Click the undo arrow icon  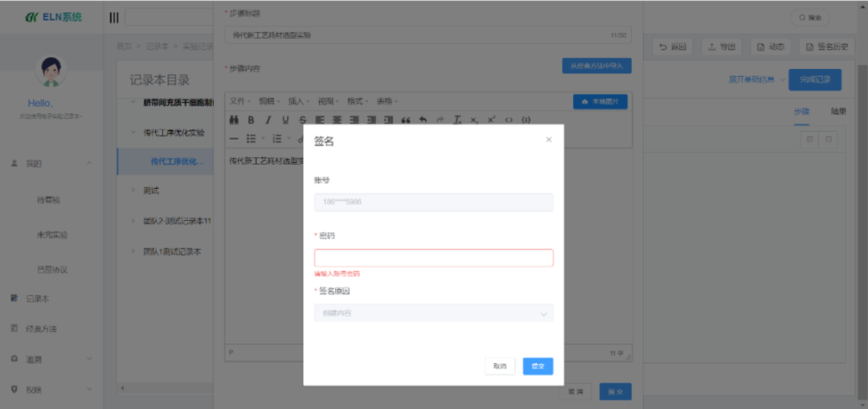[423, 120]
